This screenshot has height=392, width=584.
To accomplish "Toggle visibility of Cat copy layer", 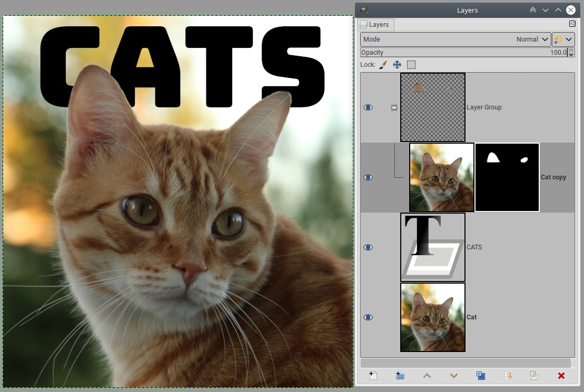I will (x=368, y=177).
